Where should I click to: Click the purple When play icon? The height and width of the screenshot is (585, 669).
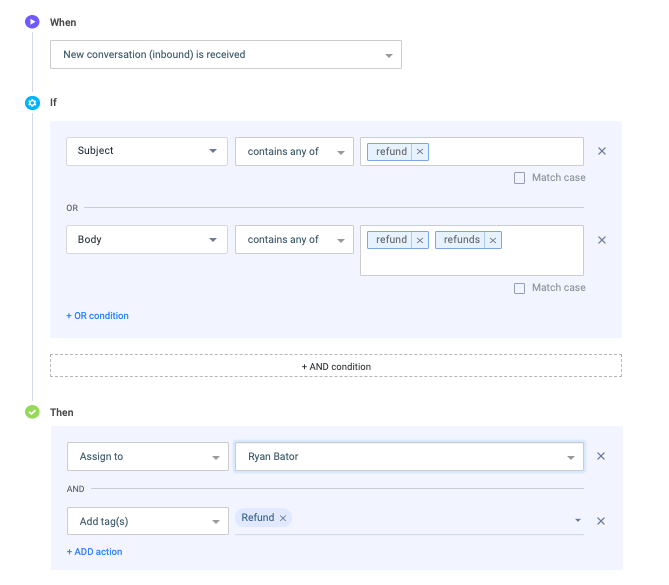(32, 22)
